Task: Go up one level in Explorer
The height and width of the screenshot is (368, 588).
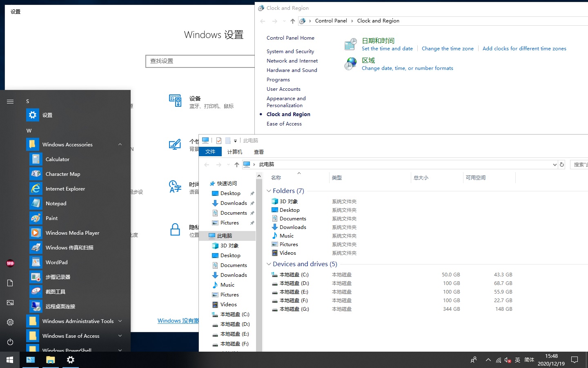Action: click(237, 164)
